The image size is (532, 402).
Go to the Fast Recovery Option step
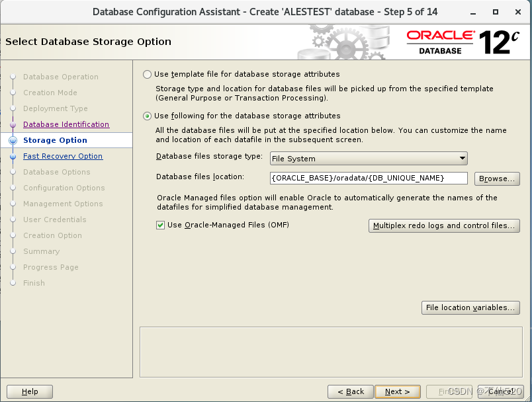pos(62,156)
